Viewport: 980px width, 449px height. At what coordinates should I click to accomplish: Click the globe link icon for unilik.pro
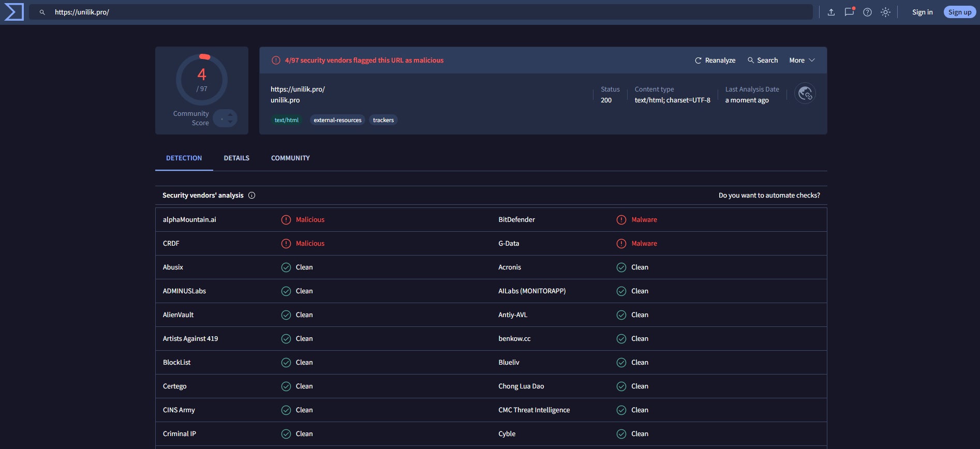[x=805, y=94]
